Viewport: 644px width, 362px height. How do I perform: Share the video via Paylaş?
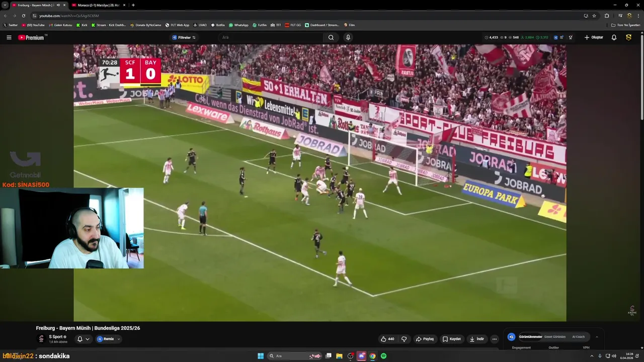click(425, 339)
